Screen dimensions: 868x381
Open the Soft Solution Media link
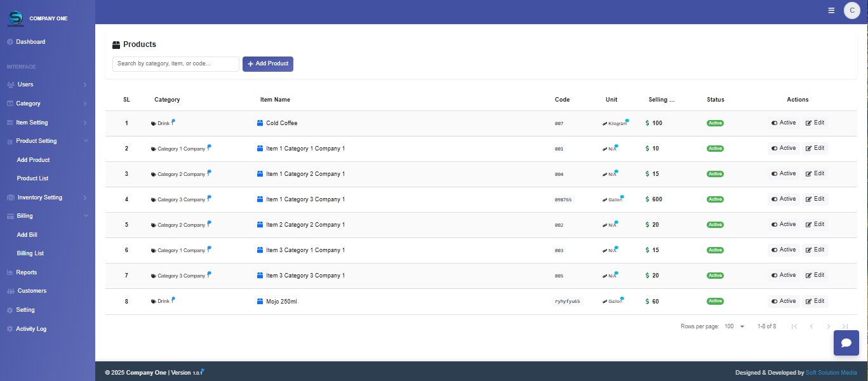[x=831, y=373]
